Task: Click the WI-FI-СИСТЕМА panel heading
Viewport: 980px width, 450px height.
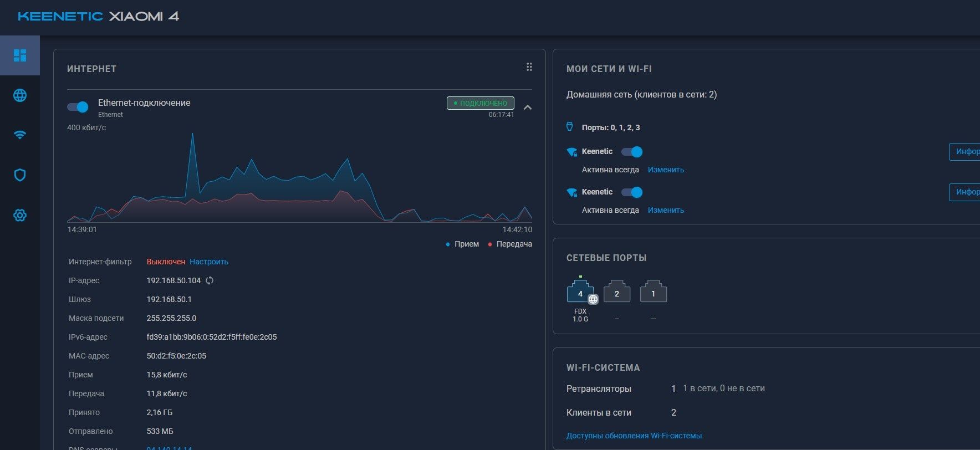Action: click(603, 367)
